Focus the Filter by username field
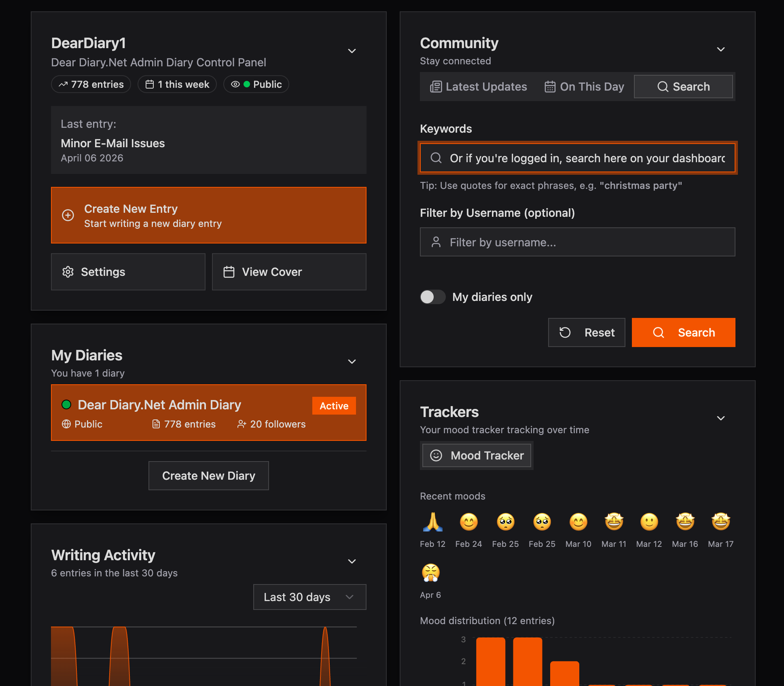The width and height of the screenshot is (784, 686). click(x=578, y=242)
